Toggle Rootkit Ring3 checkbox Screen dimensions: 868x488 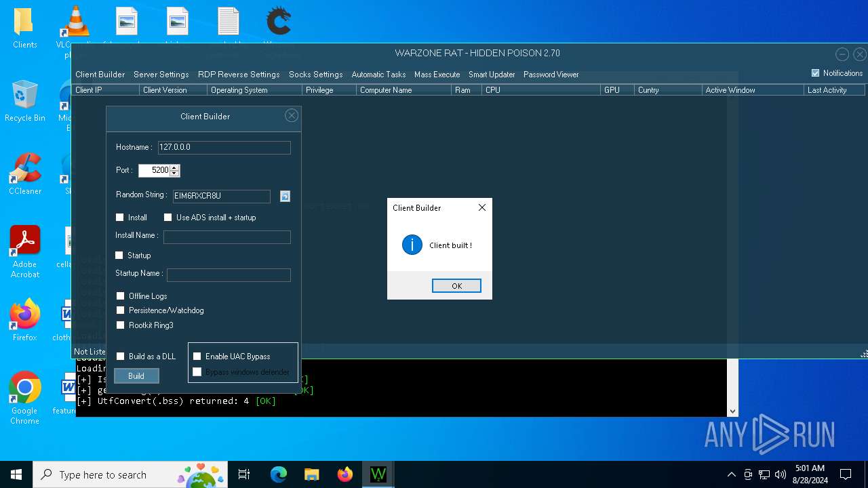(121, 325)
